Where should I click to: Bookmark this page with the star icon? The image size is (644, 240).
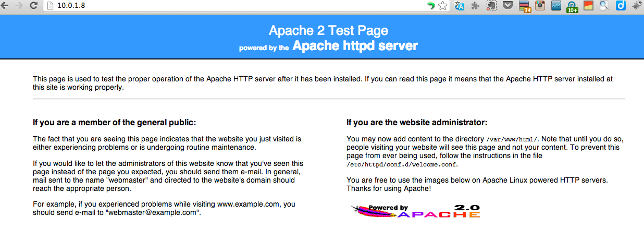click(x=442, y=6)
